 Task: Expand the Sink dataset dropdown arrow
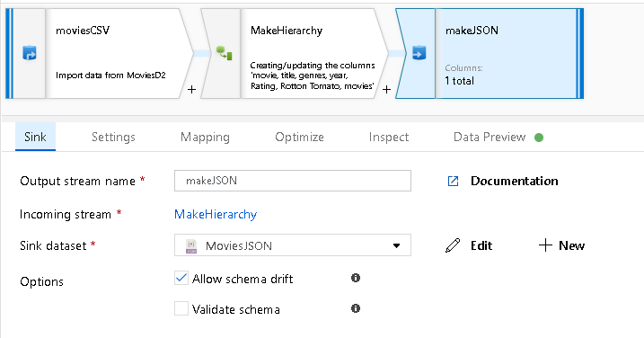point(396,246)
